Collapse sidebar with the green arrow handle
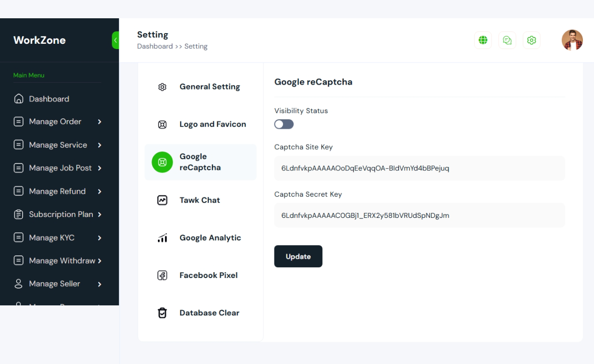This screenshot has height=364, width=594. 116,40
